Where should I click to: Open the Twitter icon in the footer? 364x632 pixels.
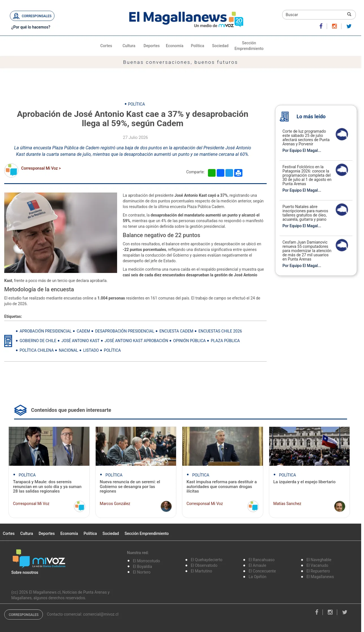[345, 612]
